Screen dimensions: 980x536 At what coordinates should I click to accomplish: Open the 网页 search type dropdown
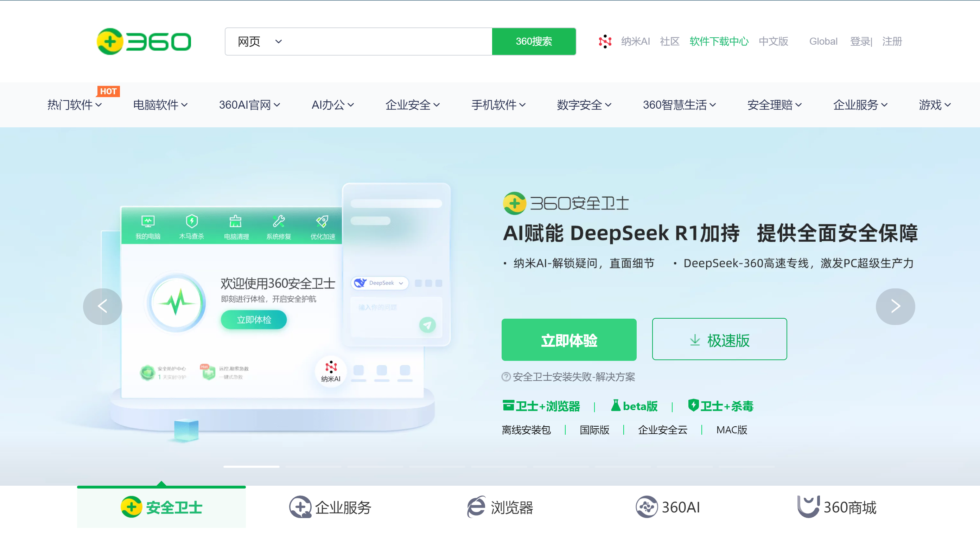click(x=260, y=41)
